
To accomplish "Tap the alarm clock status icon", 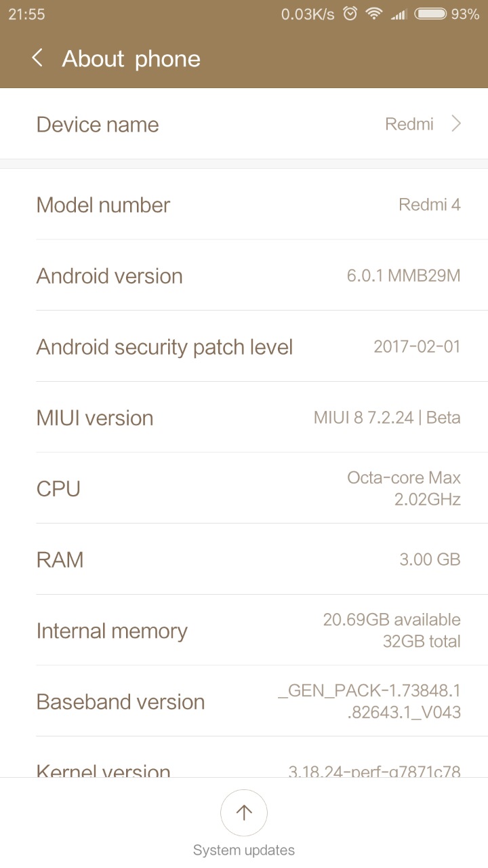I will (x=350, y=14).
